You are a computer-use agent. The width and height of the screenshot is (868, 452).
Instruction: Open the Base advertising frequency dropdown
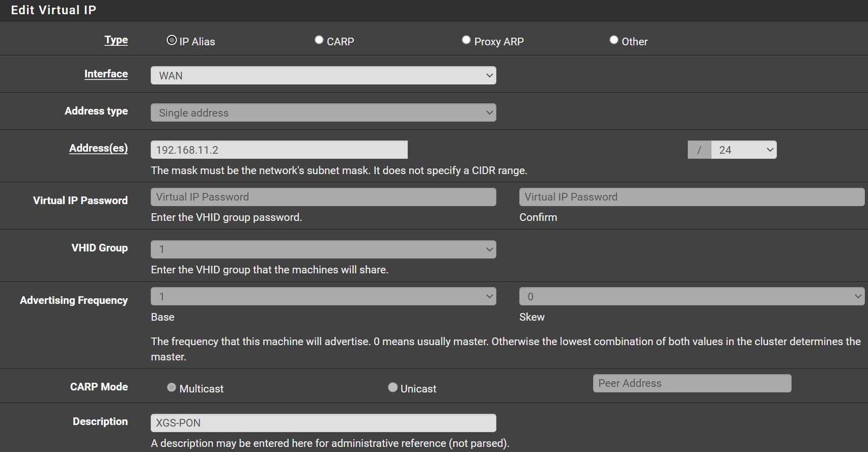(323, 296)
